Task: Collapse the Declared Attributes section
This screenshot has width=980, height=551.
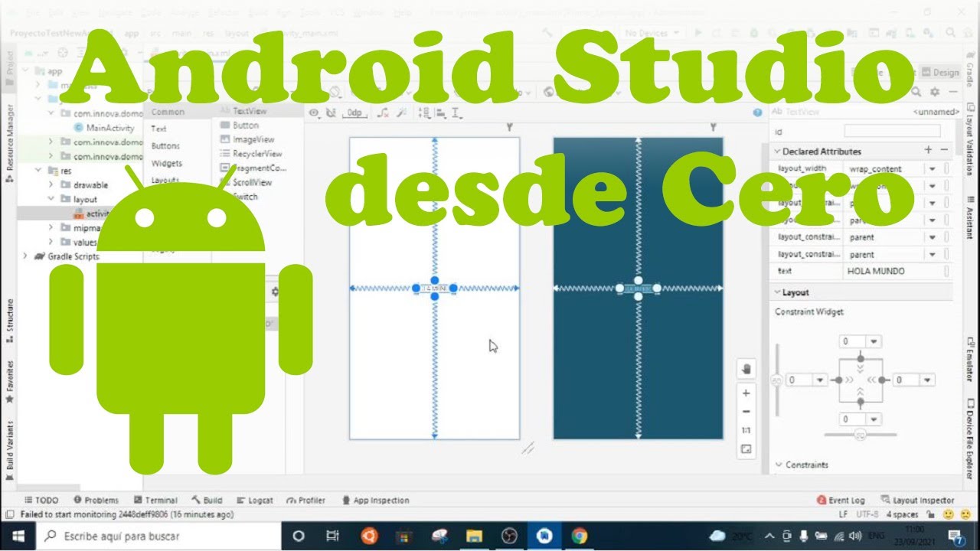Action: coord(777,152)
